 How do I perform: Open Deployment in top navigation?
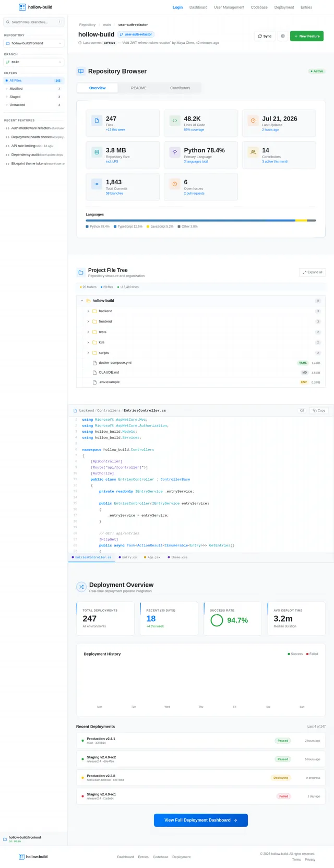click(284, 7)
